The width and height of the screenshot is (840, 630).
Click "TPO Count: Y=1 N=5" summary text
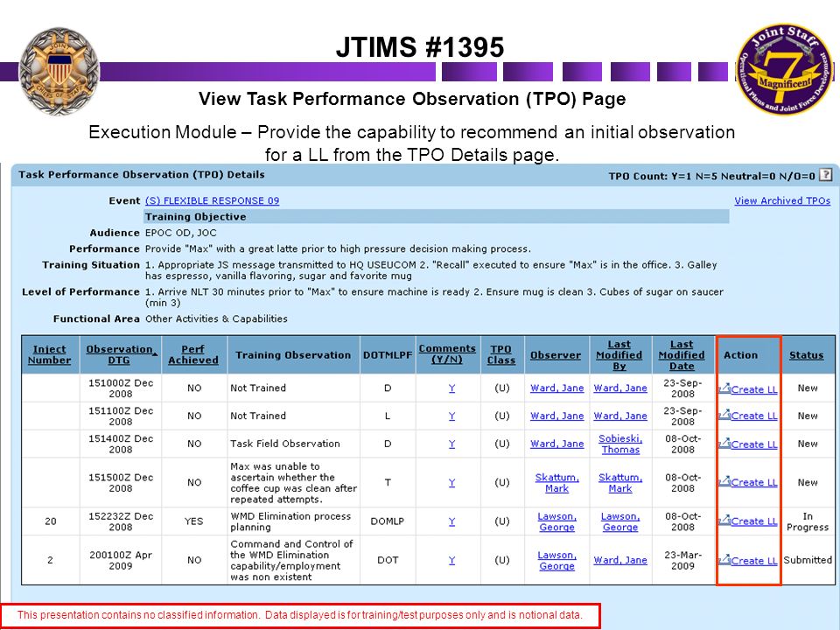[711, 176]
